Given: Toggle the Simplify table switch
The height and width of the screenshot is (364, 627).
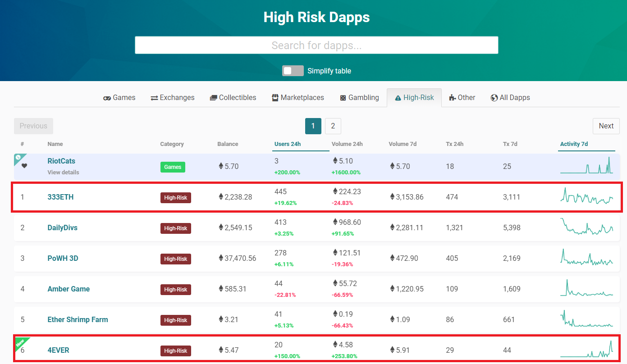Looking at the screenshot, I should [293, 71].
